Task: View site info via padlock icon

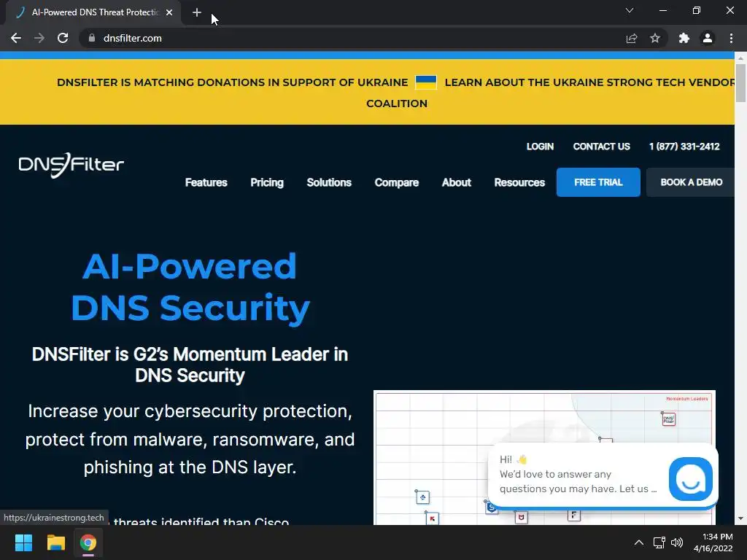Action: coord(91,38)
